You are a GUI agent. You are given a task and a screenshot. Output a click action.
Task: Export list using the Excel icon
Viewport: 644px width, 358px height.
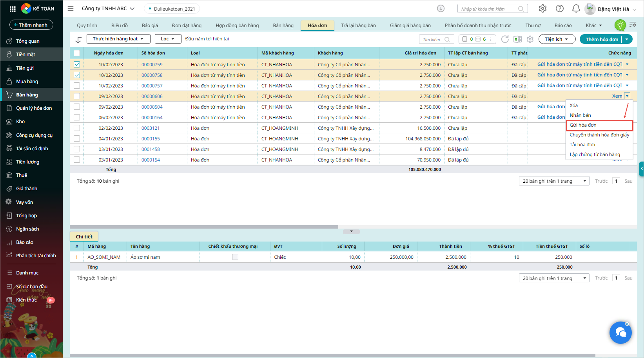click(x=517, y=39)
